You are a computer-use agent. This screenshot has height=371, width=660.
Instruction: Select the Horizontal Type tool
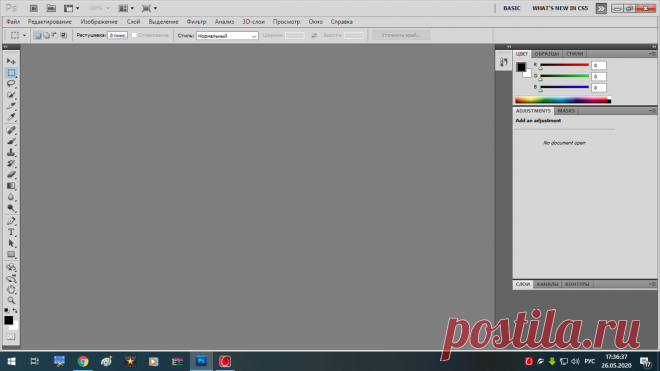tap(11, 232)
